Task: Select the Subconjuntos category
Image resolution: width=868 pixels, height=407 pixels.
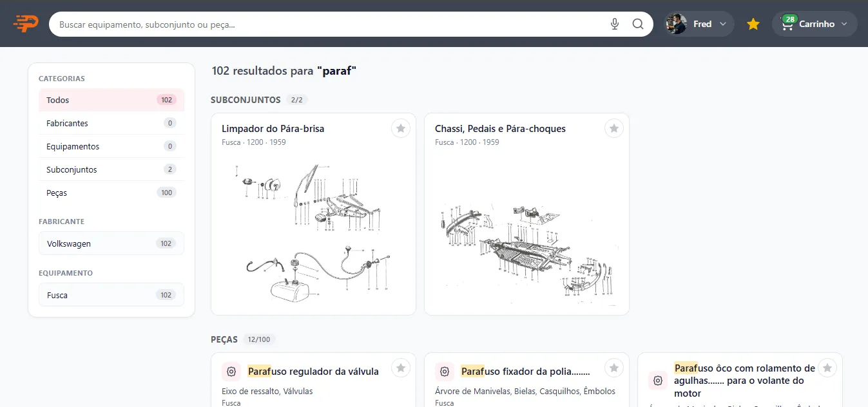Action: click(x=111, y=169)
